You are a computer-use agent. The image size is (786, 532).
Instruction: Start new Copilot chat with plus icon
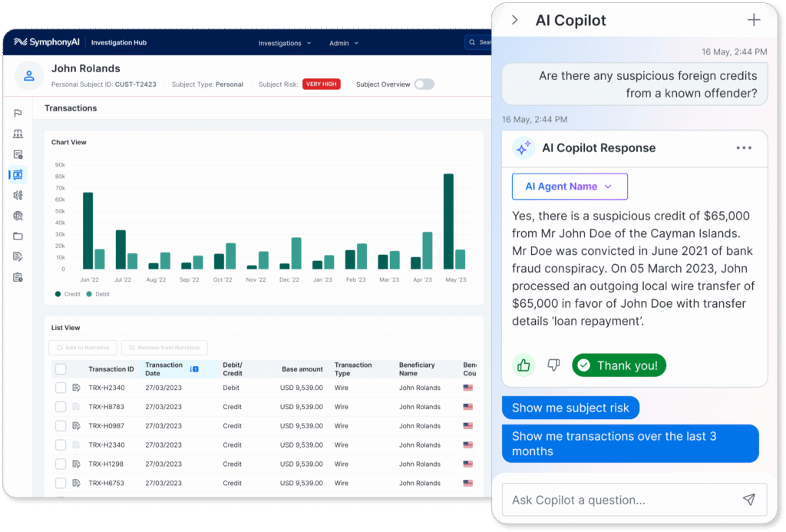coord(754,21)
